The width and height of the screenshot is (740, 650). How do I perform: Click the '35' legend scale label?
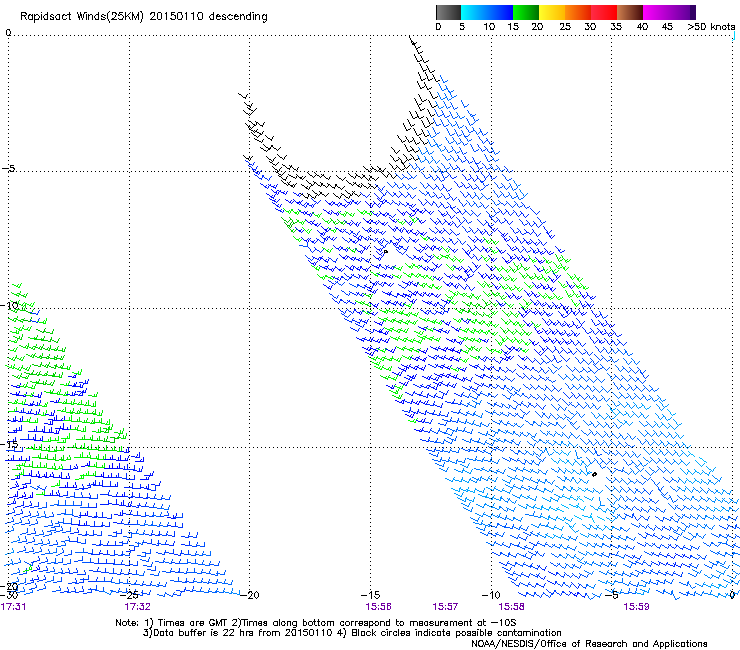coord(616,27)
